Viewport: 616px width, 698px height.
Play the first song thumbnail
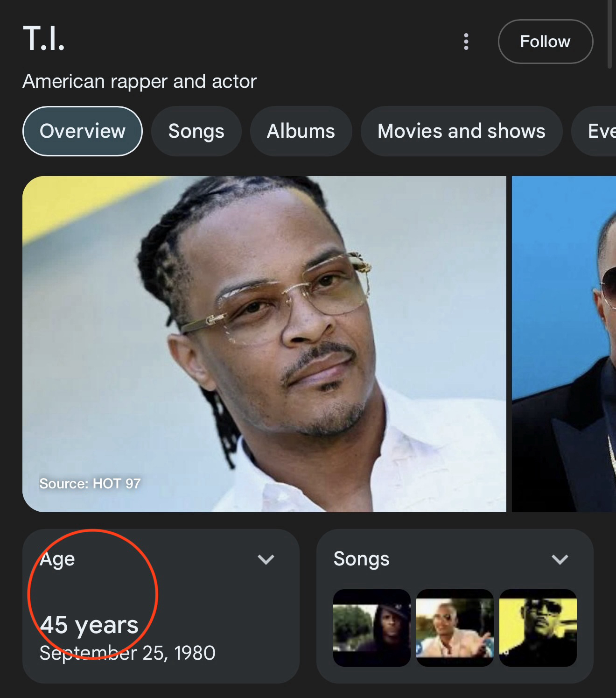371,627
